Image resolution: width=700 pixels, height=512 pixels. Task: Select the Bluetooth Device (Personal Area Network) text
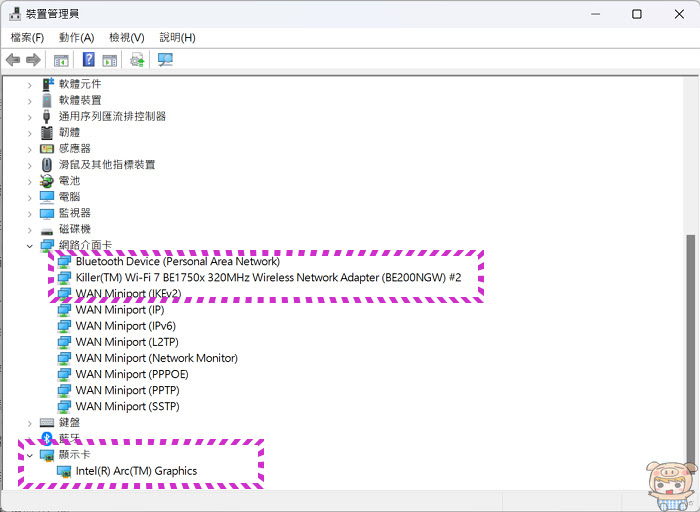tap(178, 262)
